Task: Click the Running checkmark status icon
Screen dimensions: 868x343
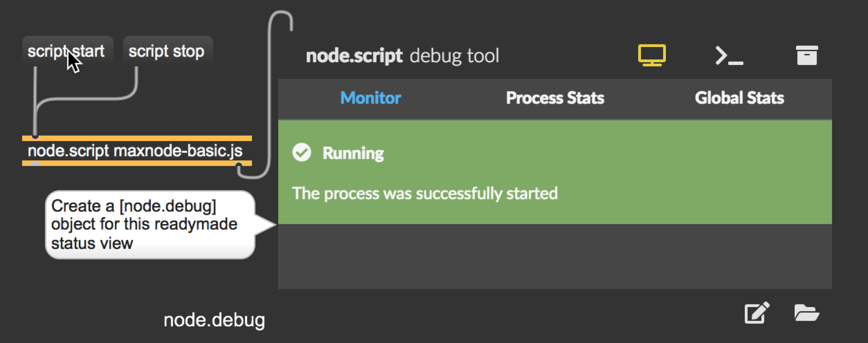Action: tap(302, 153)
